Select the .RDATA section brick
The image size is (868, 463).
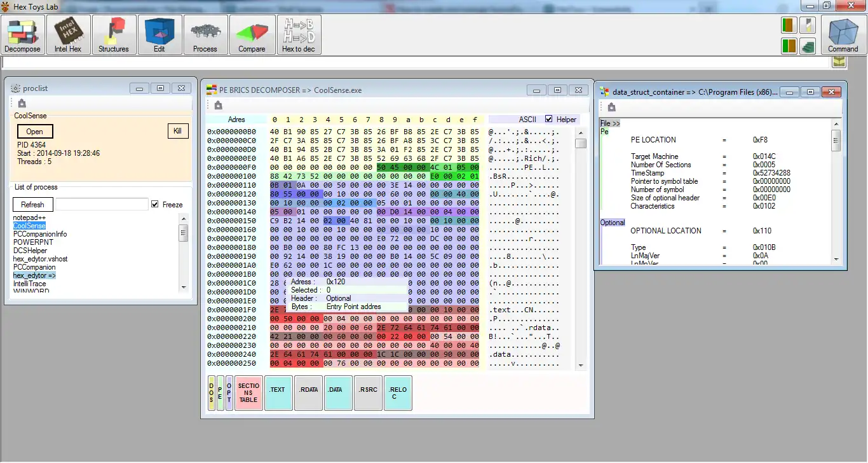(x=308, y=392)
